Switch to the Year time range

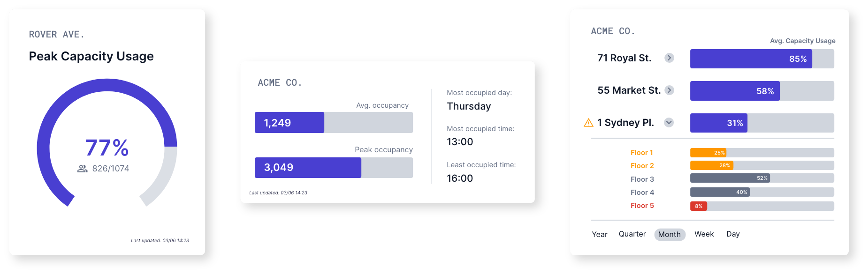point(600,234)
